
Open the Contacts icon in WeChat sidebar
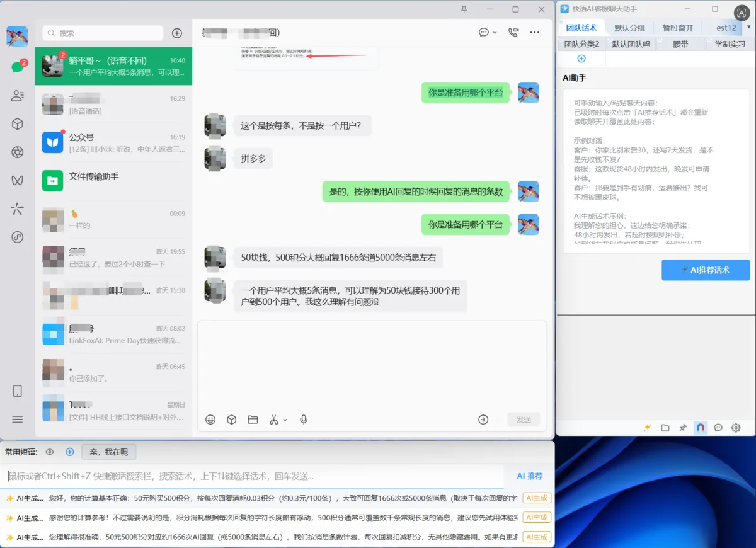coord(17,96)
